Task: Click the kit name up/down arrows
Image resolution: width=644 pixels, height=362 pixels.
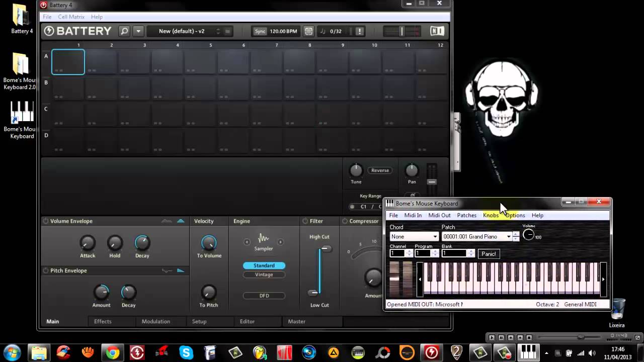Action: (x=218, y=31)
